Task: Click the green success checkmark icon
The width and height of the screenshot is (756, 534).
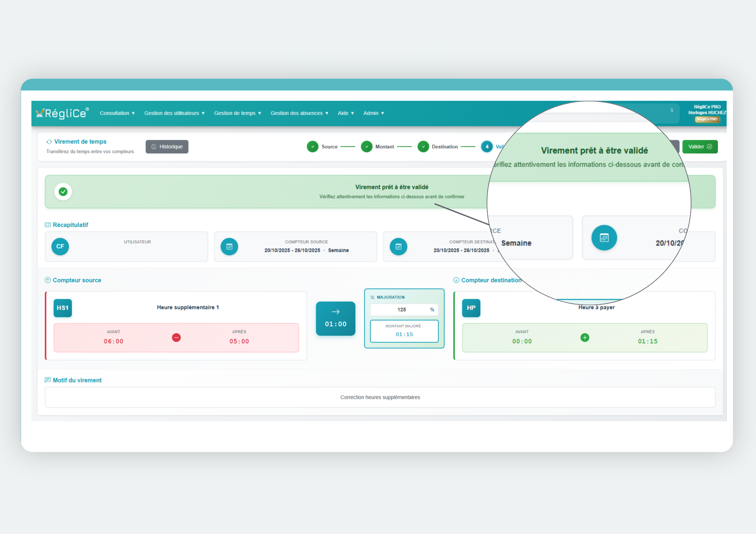Action: click(63, 192)
